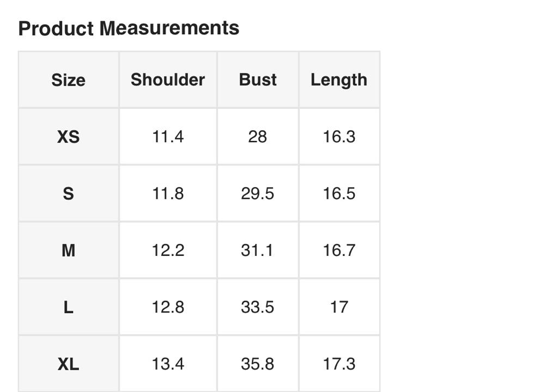Select the XS size row label

coord(68,137)
